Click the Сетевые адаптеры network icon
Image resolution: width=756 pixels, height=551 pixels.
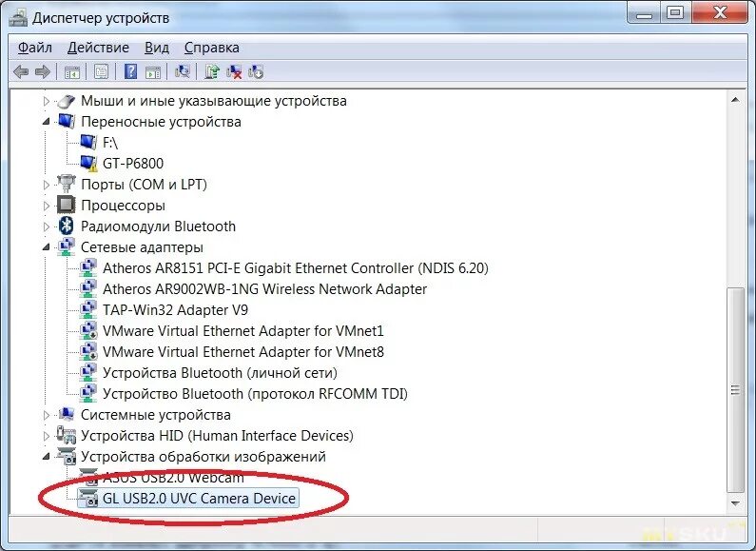tap(66, 246)
